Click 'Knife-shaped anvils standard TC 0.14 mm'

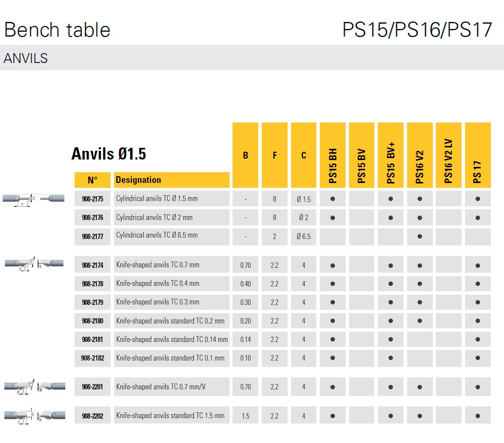(x=172, y=340)
